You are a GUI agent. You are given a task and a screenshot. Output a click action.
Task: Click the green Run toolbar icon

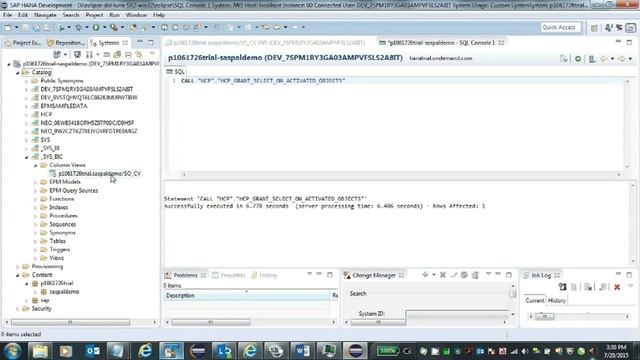pos(96,27)
